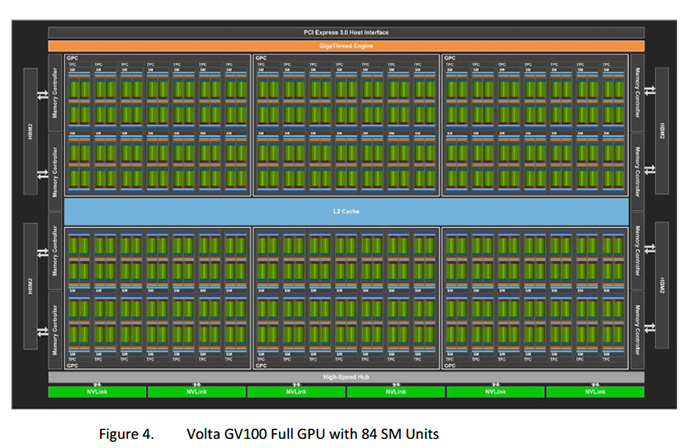Click the PCI Express 3.0 Host Interface bar
This screenshot has width=700, height=448.
point(346,32)
